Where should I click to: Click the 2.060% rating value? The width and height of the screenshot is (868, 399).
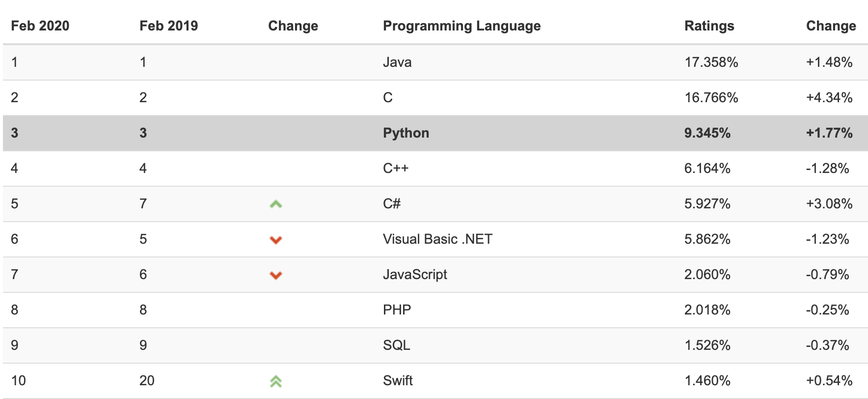(707, 275)
